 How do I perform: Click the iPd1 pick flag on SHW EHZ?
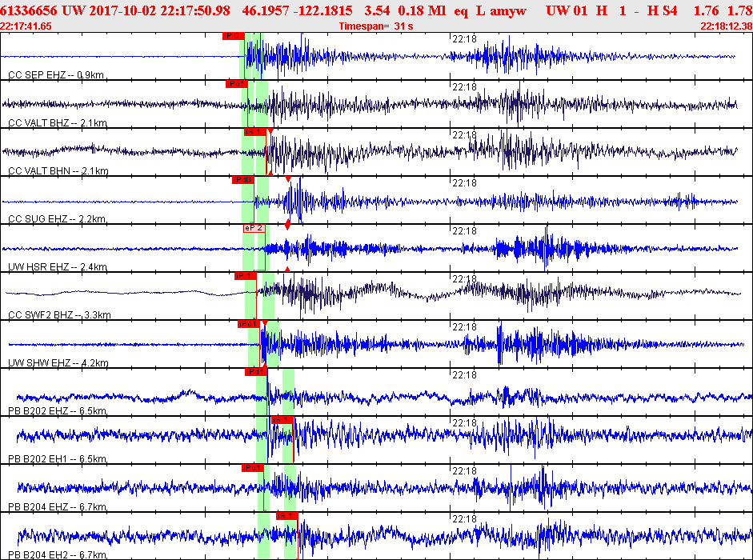(249, 324)
